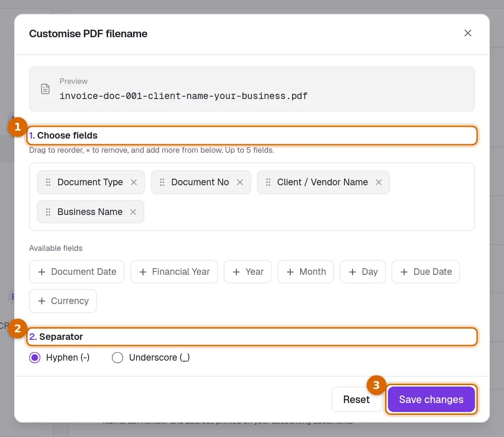Add the Day field
Screen dimensions: 504x437
363,272
